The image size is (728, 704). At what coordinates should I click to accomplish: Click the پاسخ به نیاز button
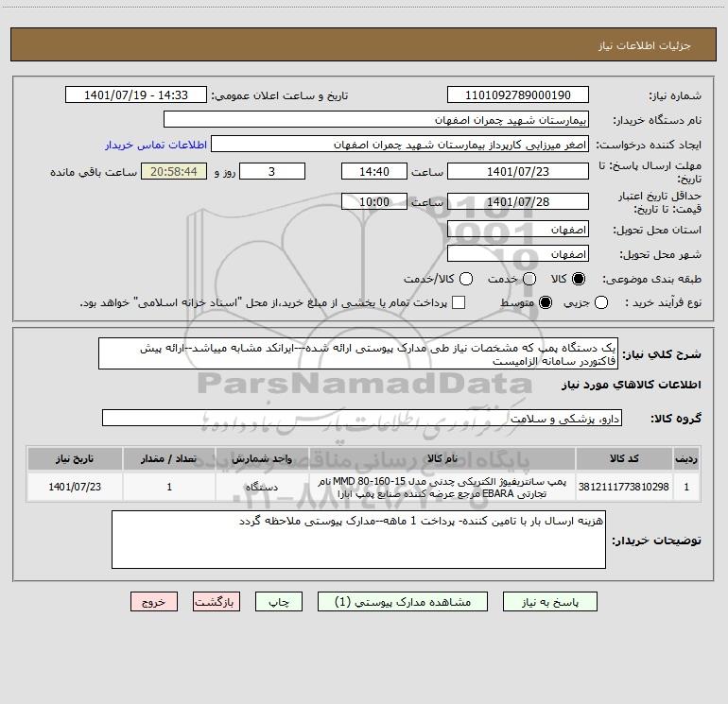(549, 602)
